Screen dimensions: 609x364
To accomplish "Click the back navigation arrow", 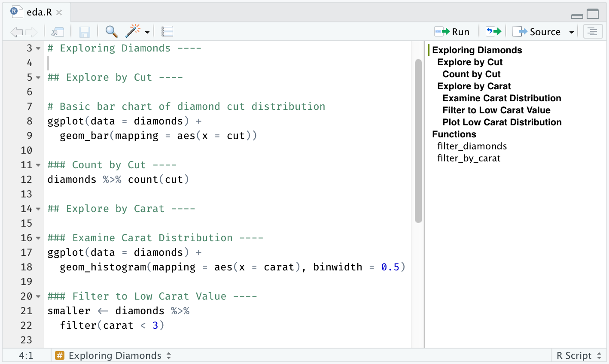I will click(x=16, y=31).
